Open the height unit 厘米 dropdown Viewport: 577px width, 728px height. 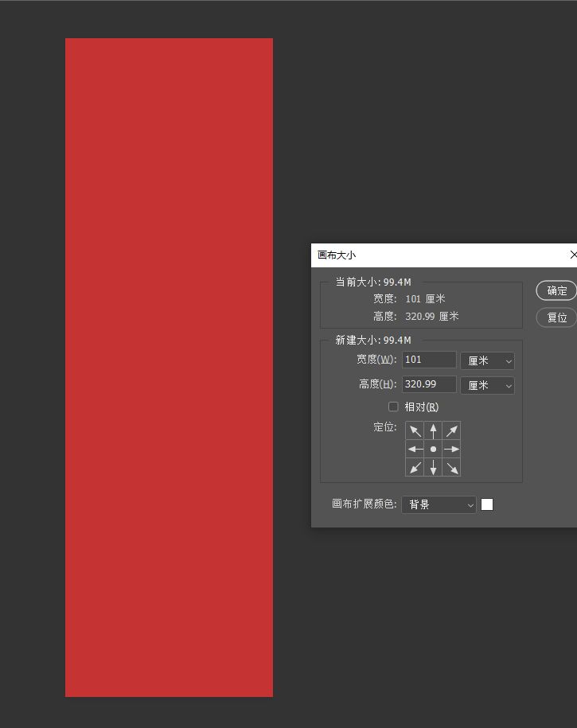487,385
